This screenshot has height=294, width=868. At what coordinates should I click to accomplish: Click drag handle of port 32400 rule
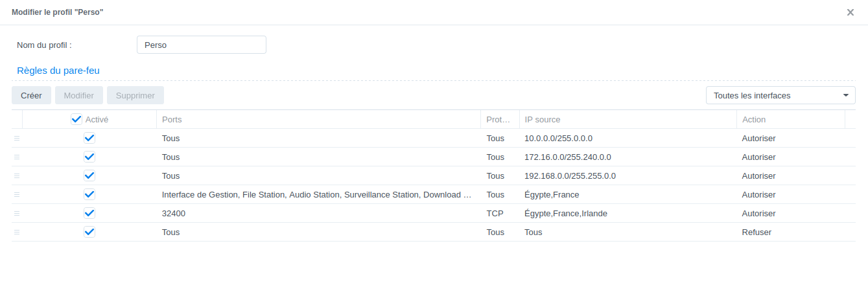pos(17,213)
